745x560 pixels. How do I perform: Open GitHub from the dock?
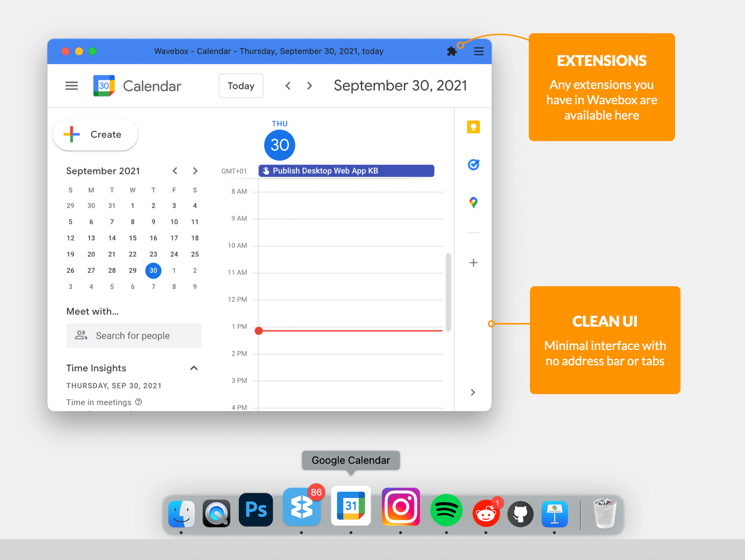(x=520, y=514)
